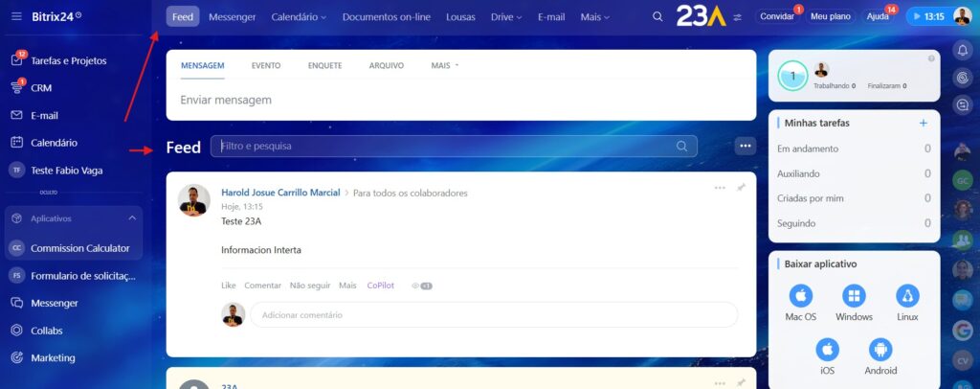980x389 pixels.
Task: Switch to the ENQUETE tab
Action: click(324, 66)
